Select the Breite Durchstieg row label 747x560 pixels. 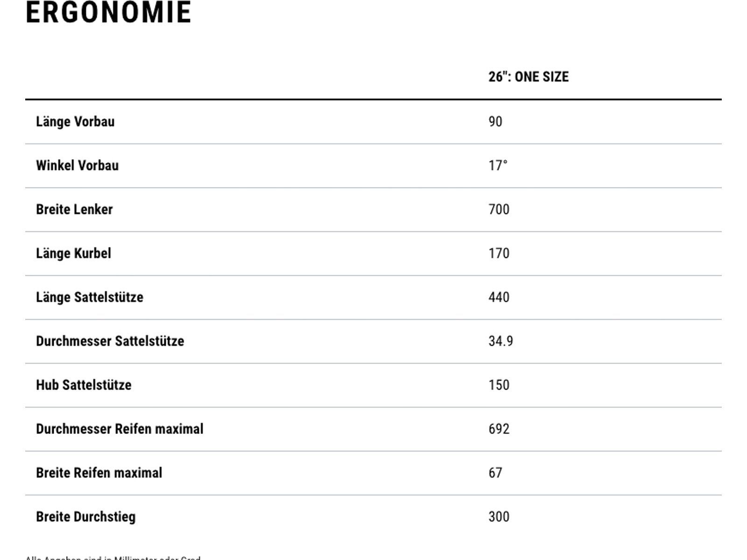tap(85, 517)
